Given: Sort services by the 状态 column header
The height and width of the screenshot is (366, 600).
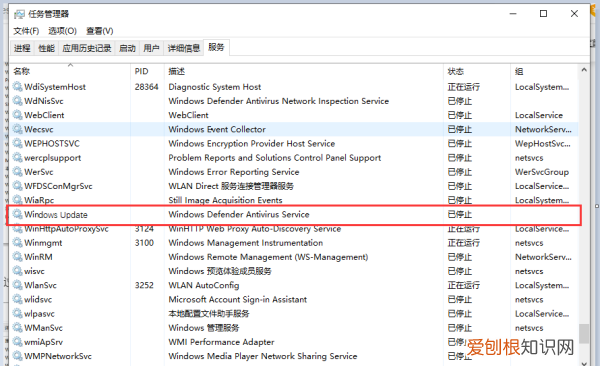Looking at the screenshot, I should (x=477, y=71).
